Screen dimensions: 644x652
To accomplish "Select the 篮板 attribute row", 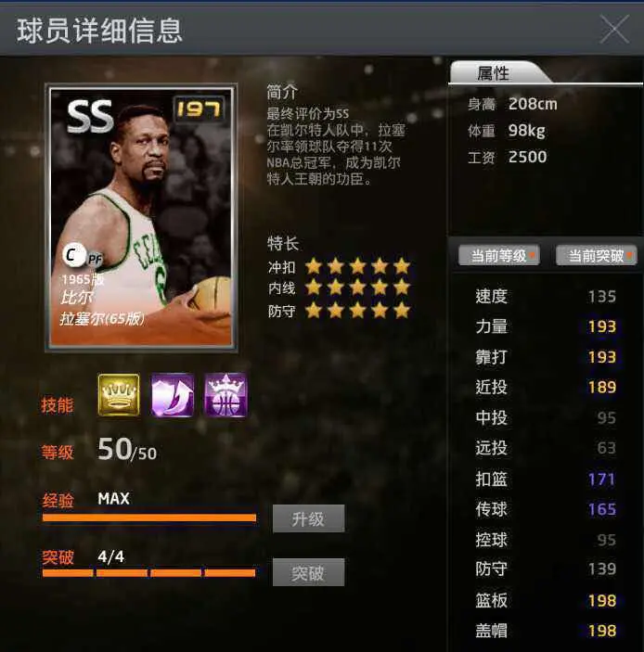I will pos(546,600).
